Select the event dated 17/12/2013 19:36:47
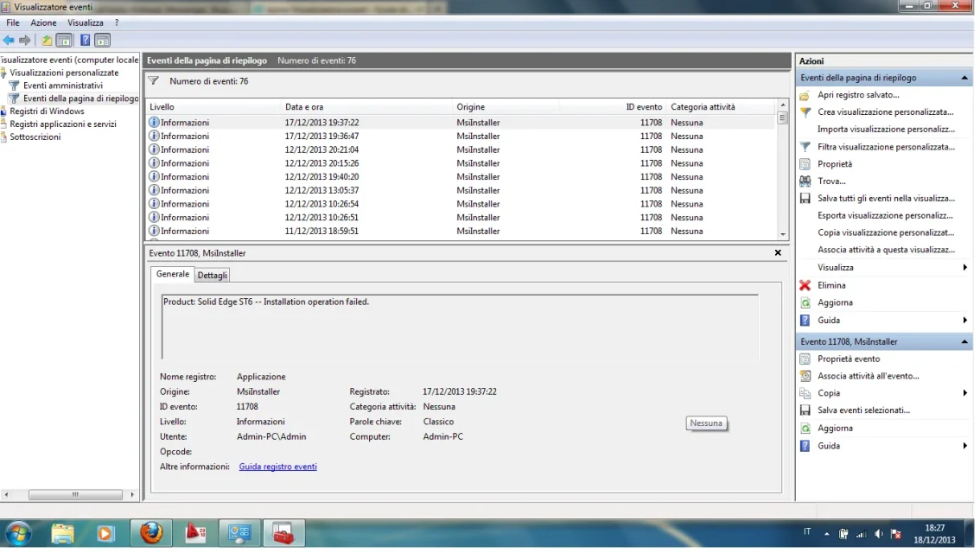Image resolution: width=980 pixels, height=553 pixels. [x=461, y=137]
